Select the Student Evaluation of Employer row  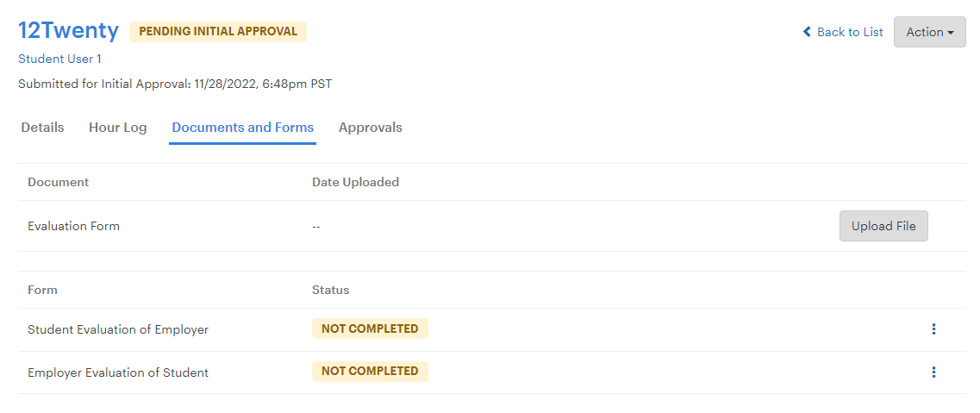[x=492, y=330]
